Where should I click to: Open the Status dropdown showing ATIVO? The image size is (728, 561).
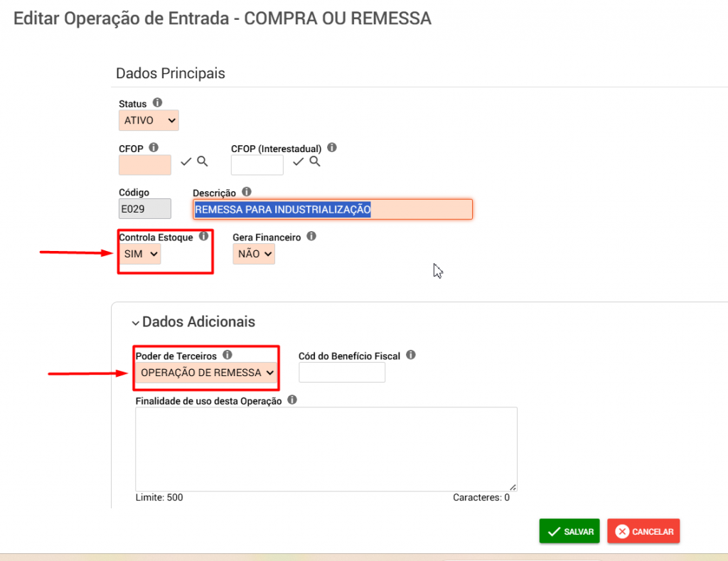coord(149,120)
